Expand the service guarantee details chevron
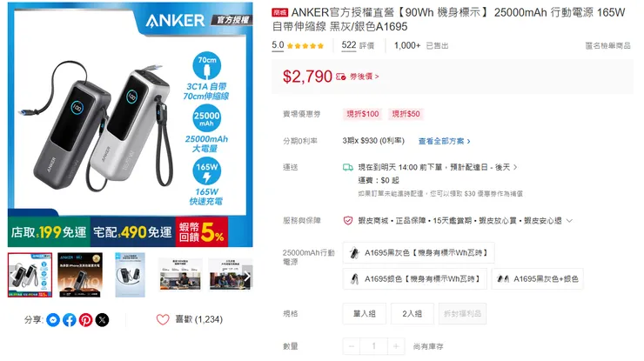This screenshot has width=644, height=361. (569, 221)
